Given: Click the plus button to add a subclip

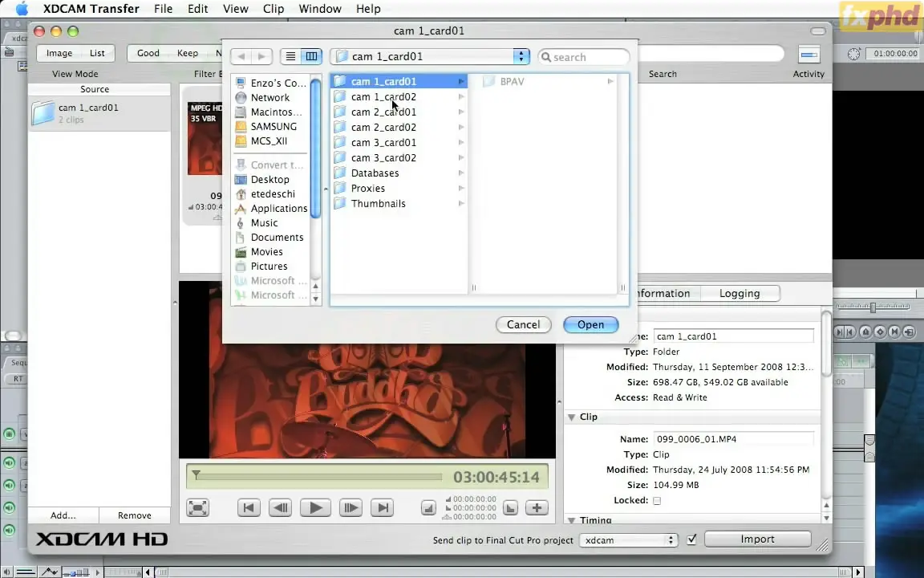Looking at the screenshot, I should click(x=537, y=508).
